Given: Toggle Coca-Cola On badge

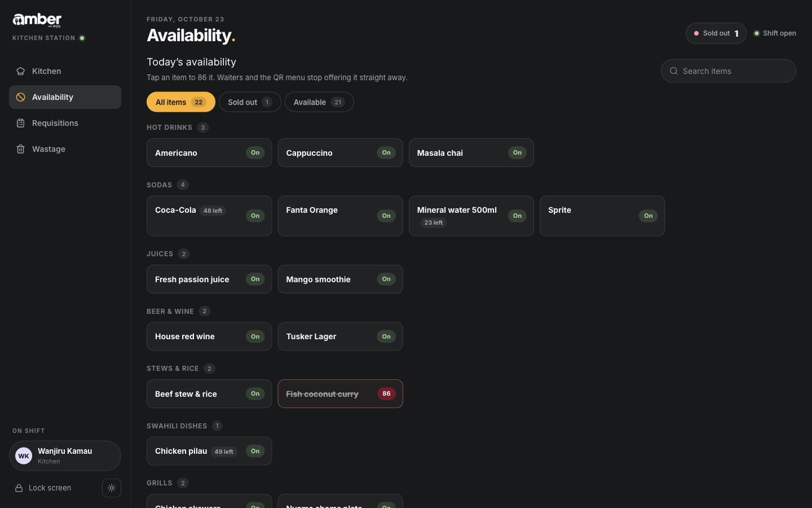Looking at the screenshot, I should click(x=255, y=216).
